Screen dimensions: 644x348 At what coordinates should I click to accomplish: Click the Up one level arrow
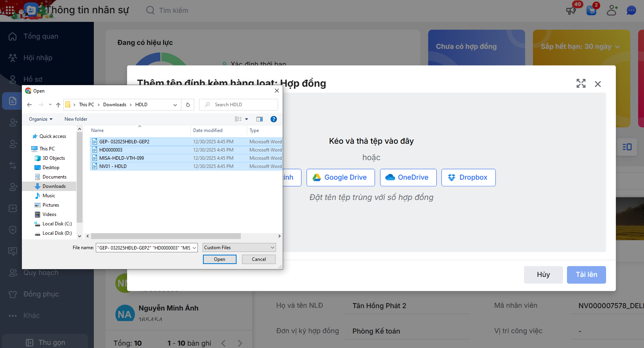point(58,105)
